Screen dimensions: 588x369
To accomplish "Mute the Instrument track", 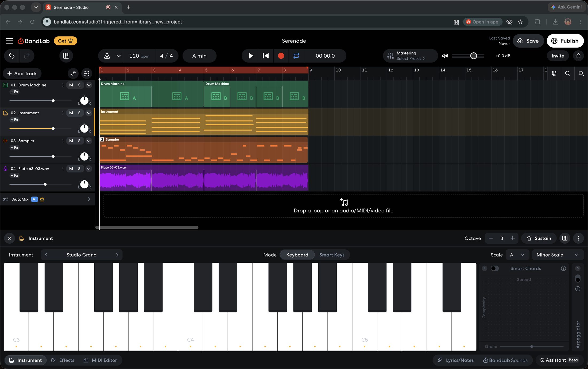I will [71, 113].
